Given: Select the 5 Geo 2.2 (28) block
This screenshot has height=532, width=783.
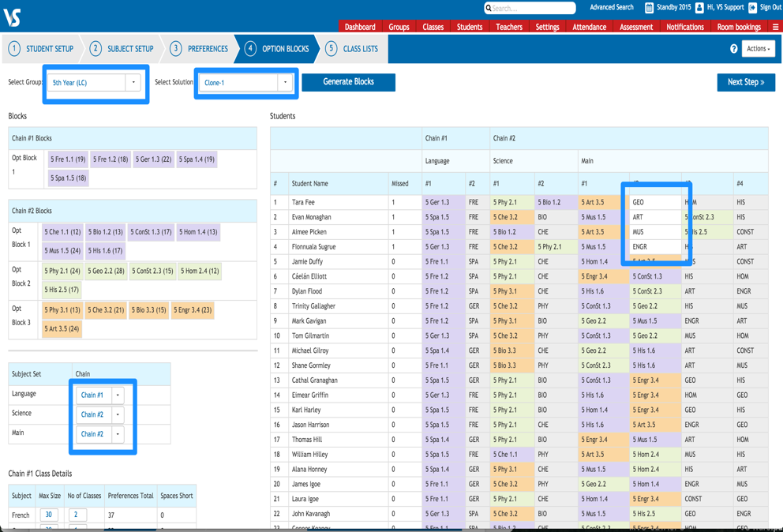Looking at the screenshot, I should tap(106, 271).
